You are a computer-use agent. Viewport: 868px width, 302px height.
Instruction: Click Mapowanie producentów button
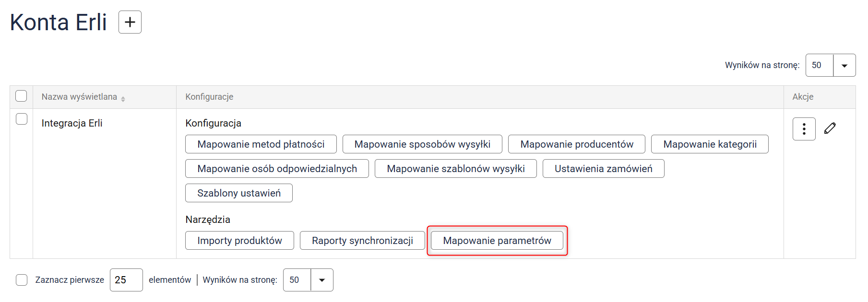click(576, 144)
